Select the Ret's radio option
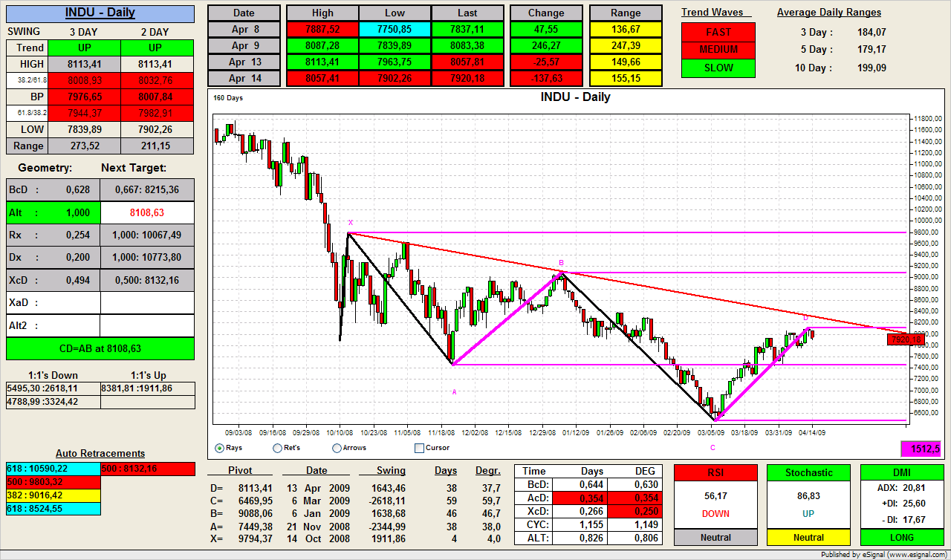 [x=278, y=448]
